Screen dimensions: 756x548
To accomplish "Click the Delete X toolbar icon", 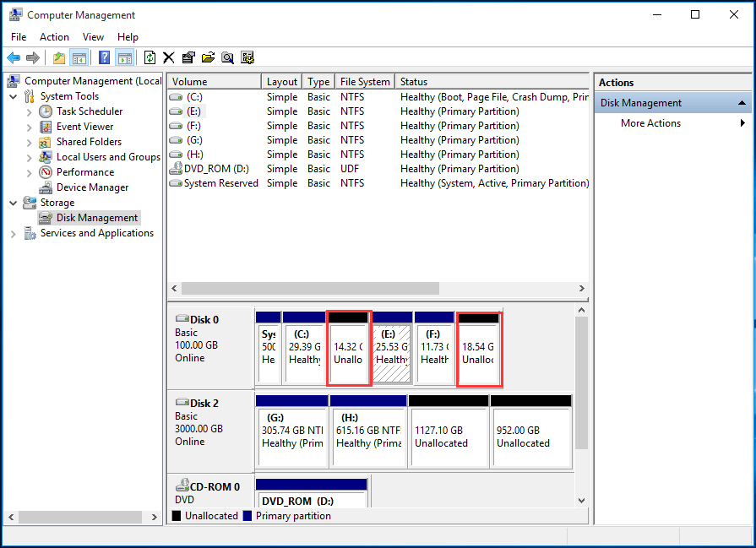I will [169, 57].
